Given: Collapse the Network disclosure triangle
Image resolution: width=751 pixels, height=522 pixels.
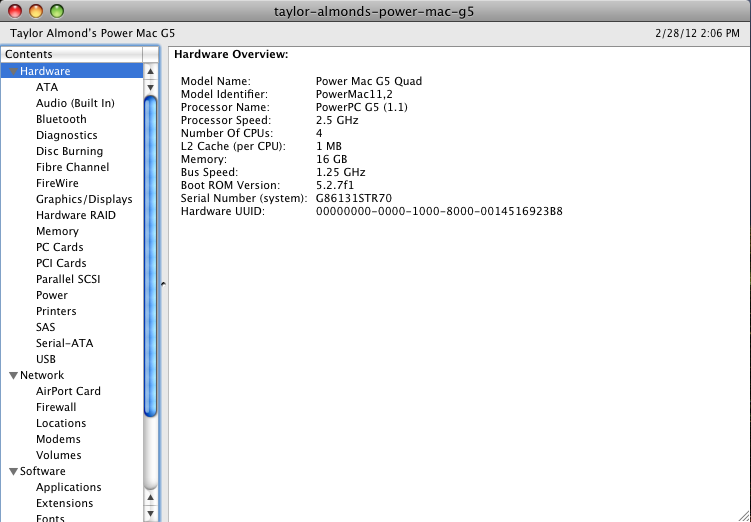Looking at the screenshot, I should point(13,375).
